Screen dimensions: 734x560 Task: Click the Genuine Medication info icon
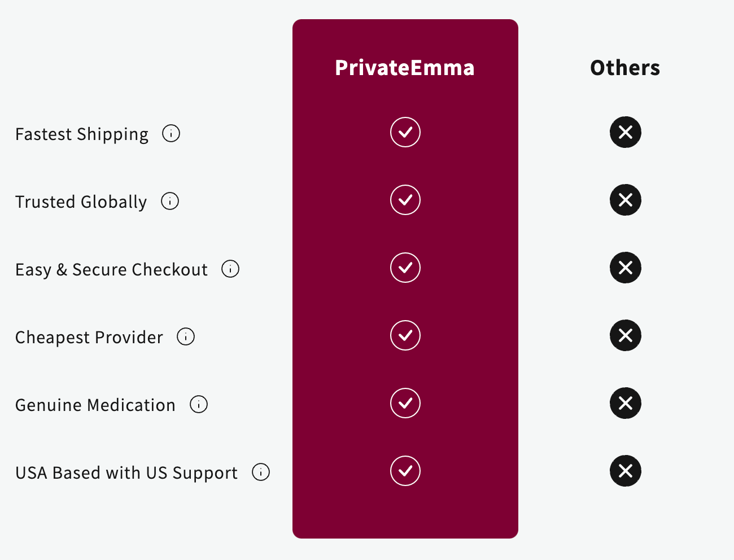click(199, 404)
